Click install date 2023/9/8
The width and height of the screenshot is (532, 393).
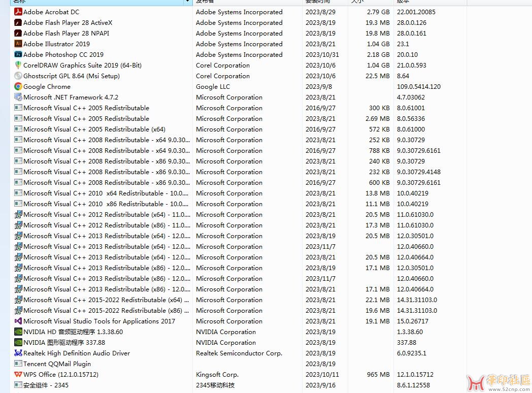tap(319, 86)
